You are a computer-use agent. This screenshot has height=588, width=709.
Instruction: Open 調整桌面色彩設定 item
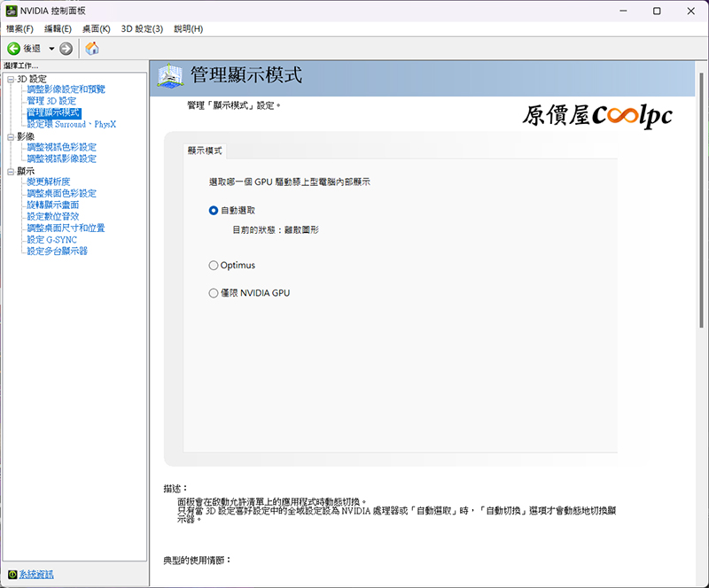62,193
